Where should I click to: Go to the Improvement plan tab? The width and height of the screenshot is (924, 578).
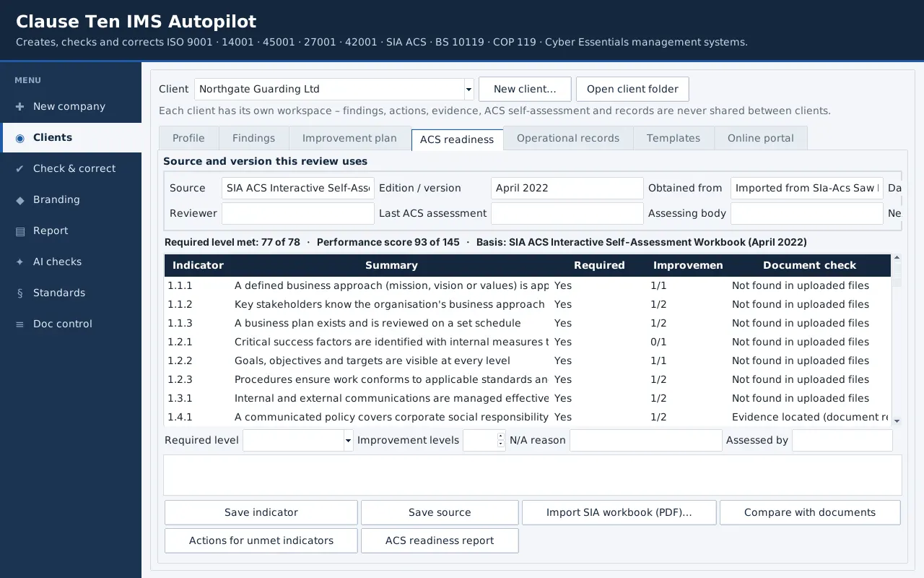[x=349, y=138]
